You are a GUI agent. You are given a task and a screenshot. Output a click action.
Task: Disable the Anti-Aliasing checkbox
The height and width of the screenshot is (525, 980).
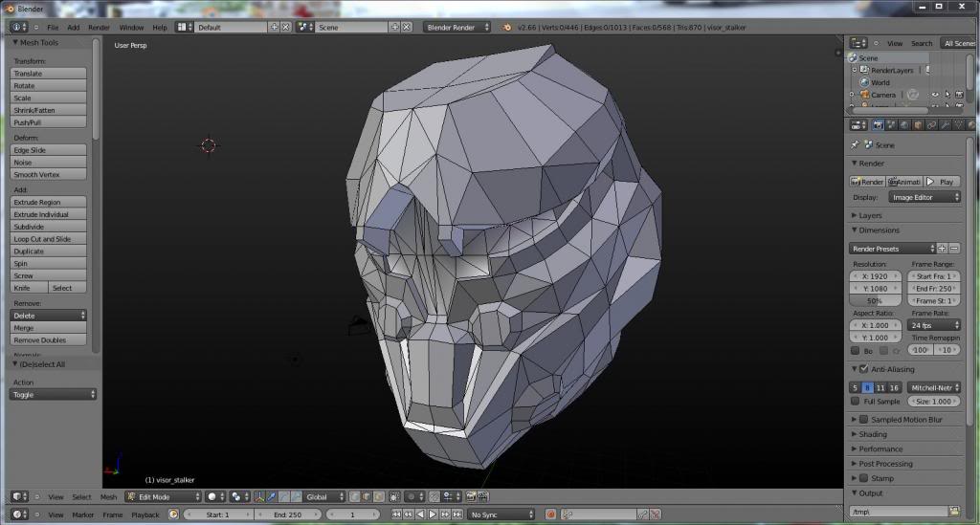pos(863,369)
